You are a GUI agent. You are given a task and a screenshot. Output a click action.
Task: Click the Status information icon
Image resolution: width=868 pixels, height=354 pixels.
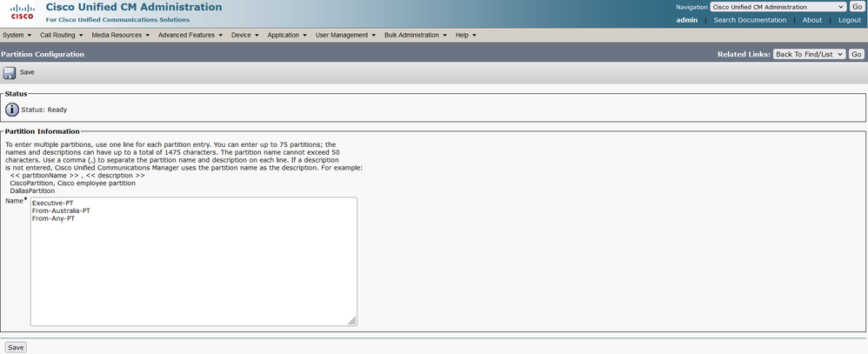click(x=11, y=110)
